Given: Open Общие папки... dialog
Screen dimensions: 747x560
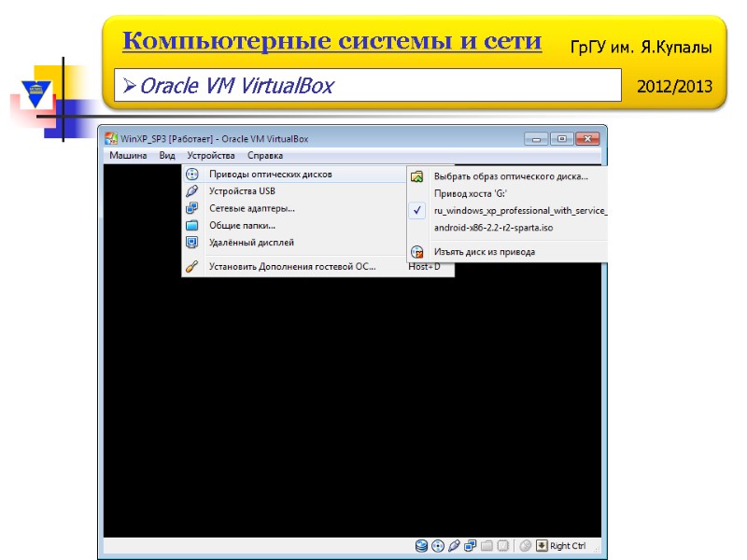Looking at the screenshot, I should 294,226.
